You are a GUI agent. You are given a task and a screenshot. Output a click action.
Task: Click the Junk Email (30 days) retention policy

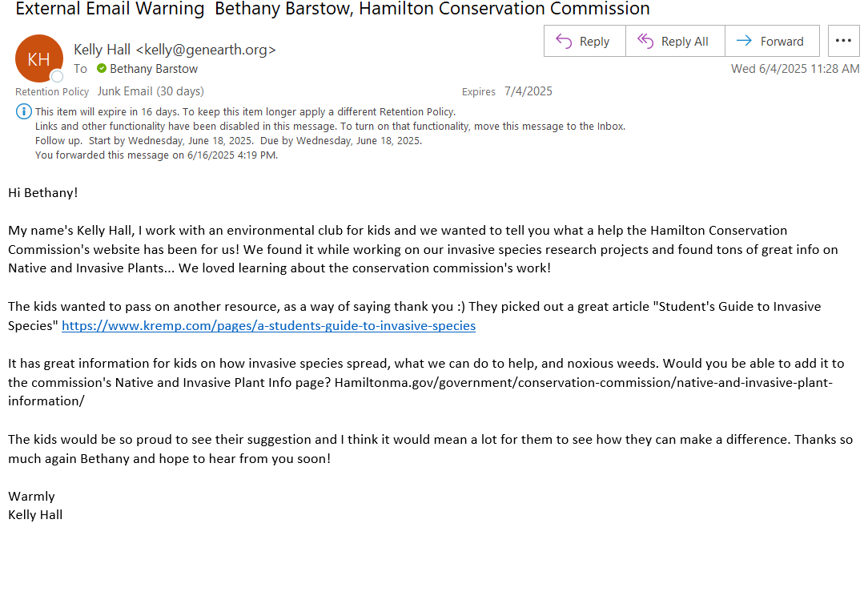(151, 91)
